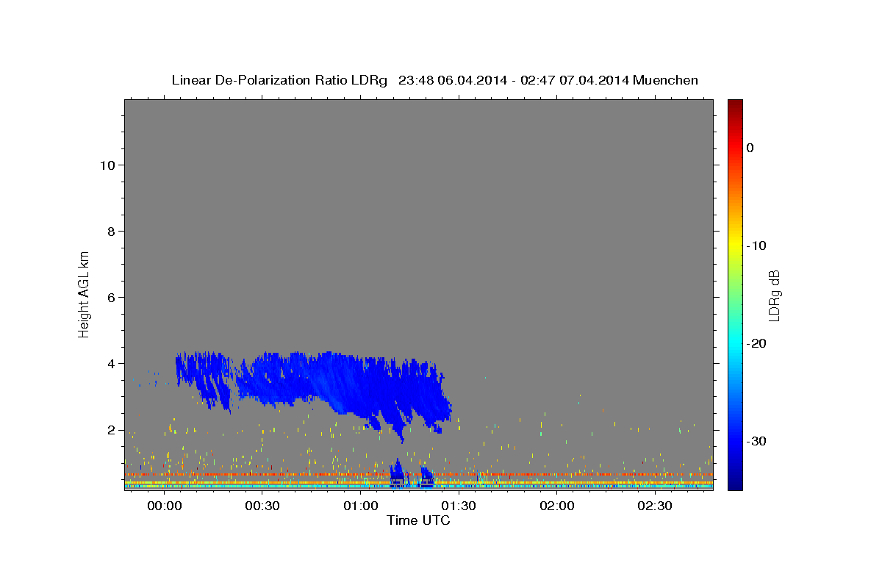Click the height tick label 8
882x588 pixels.
pyautogui.click(x=110, y=232)
